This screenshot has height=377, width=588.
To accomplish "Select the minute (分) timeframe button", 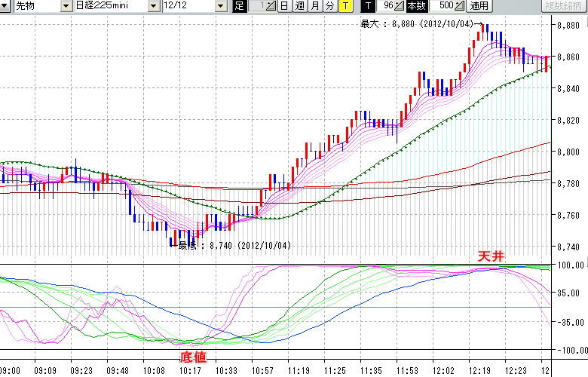I will coord(329,6).
